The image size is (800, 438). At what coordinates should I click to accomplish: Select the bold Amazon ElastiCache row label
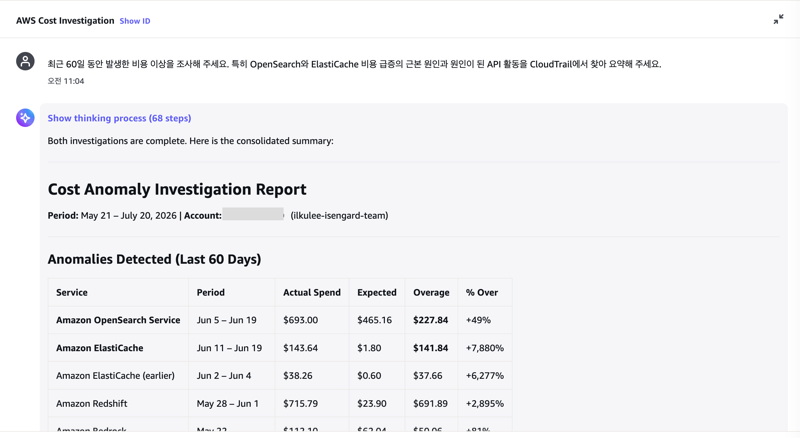(x=99, y=348)
